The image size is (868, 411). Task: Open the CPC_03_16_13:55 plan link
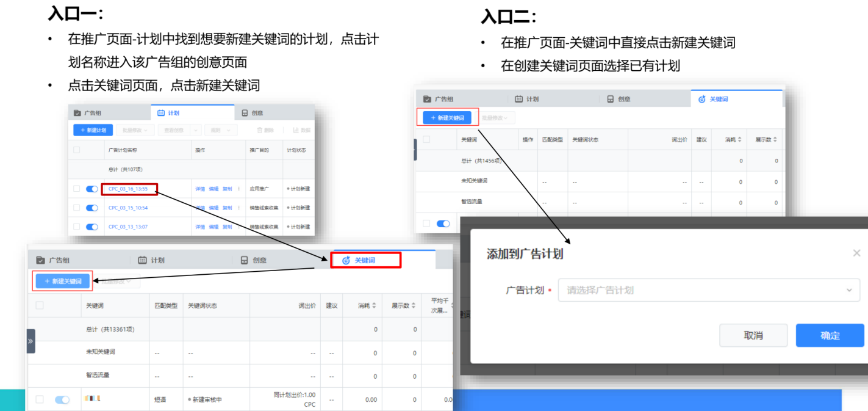coord(128,189)
